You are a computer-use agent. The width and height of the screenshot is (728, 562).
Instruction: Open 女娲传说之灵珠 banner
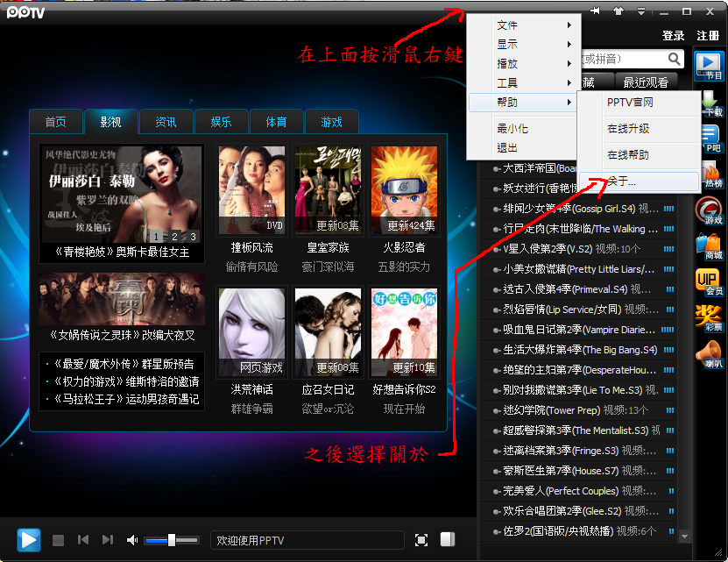(122, 299)
